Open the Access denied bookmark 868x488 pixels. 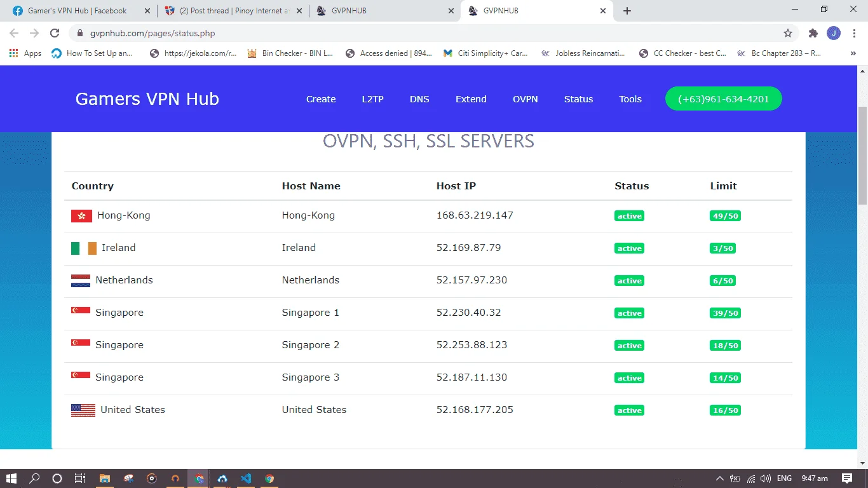pos(388,53)
